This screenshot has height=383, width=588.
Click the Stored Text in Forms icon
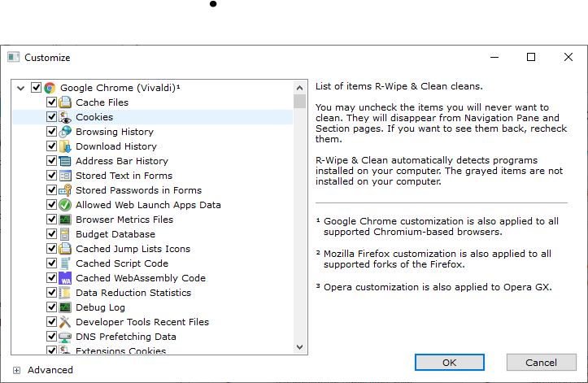pyautogui.click(x=65, y=176)
